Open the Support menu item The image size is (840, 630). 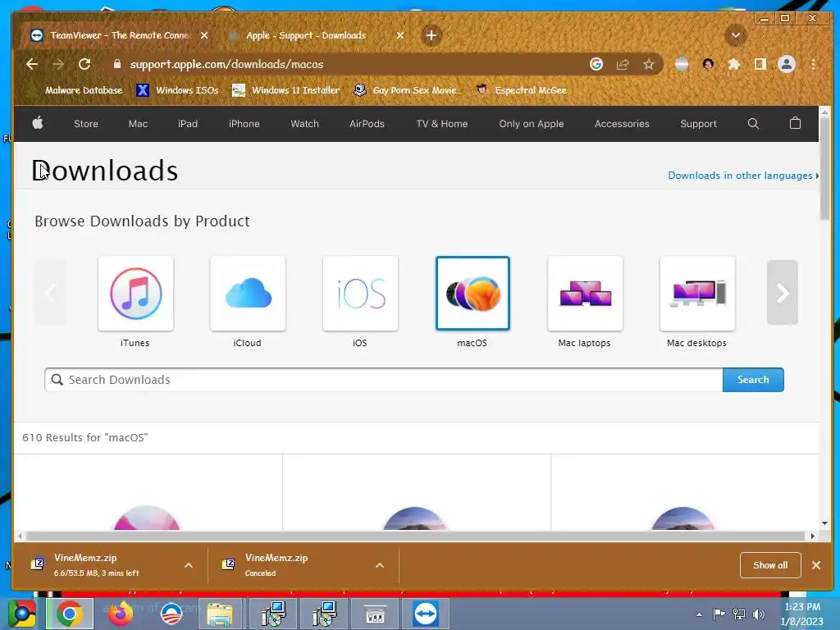pyautogui.click(x=698, y=124)
